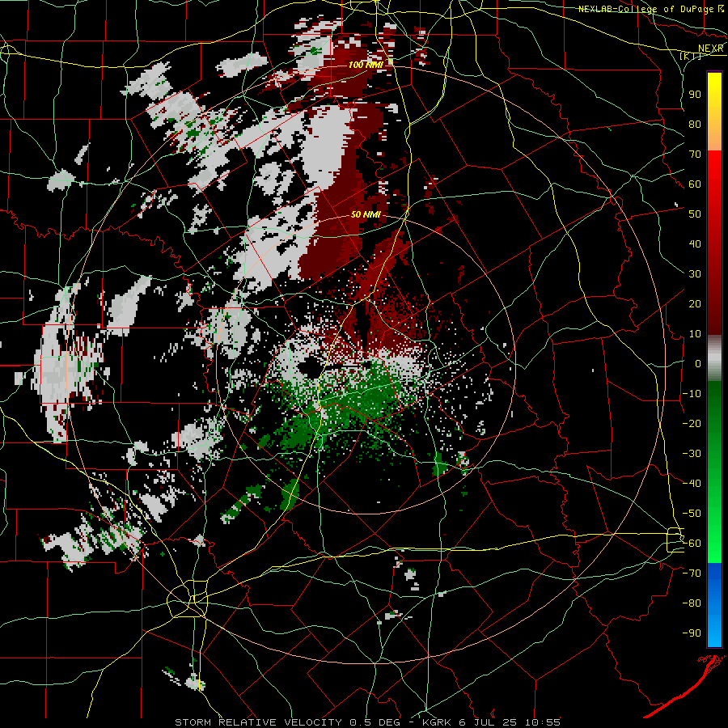Screen dimensions: 728x728
Task: Click the positive 50 scale value
Action: 695,214
